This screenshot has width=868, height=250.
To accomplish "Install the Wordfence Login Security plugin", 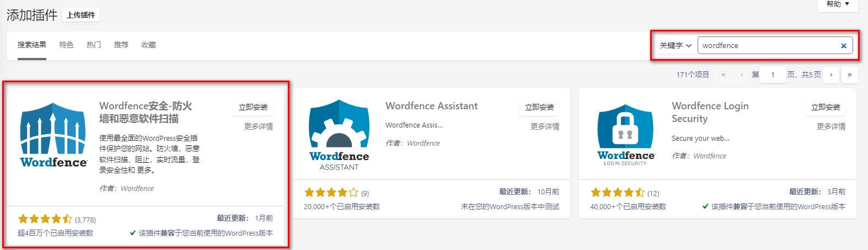I will [x=826, y=107].
